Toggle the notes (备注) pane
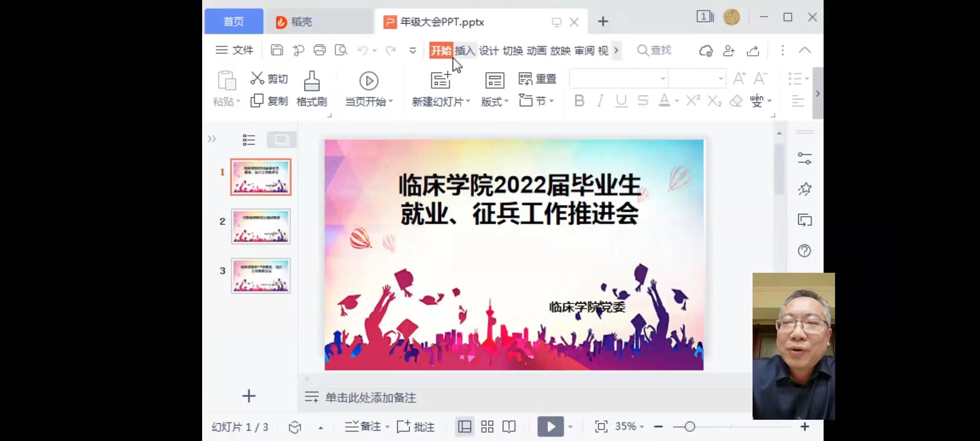The width and height of the screenshot is (980, 441). (x=363, y=427)
